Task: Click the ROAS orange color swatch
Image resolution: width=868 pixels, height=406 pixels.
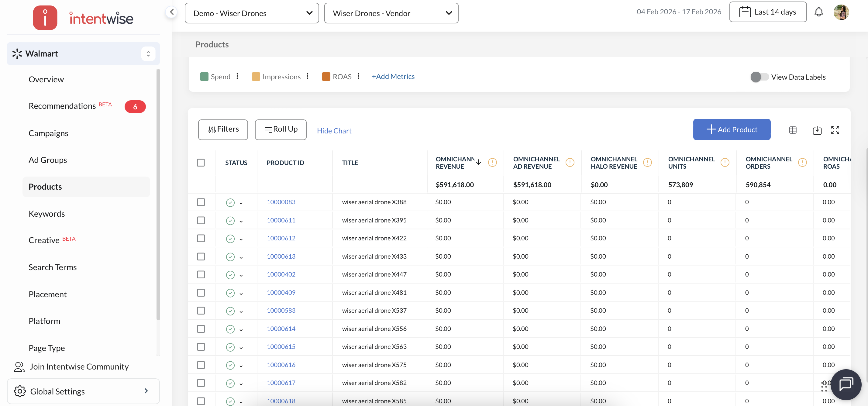Action: point(326,77)
